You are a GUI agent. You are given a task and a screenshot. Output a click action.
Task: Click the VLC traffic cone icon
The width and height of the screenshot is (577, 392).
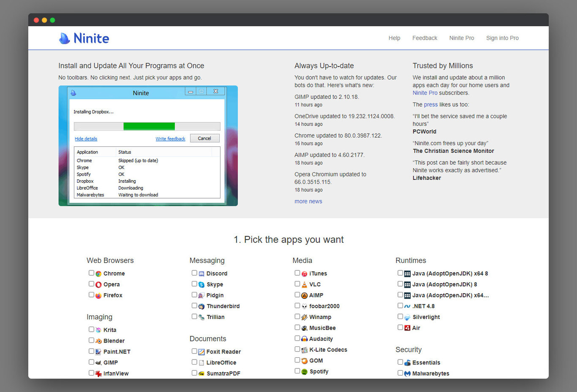click(x=304, y=284)
